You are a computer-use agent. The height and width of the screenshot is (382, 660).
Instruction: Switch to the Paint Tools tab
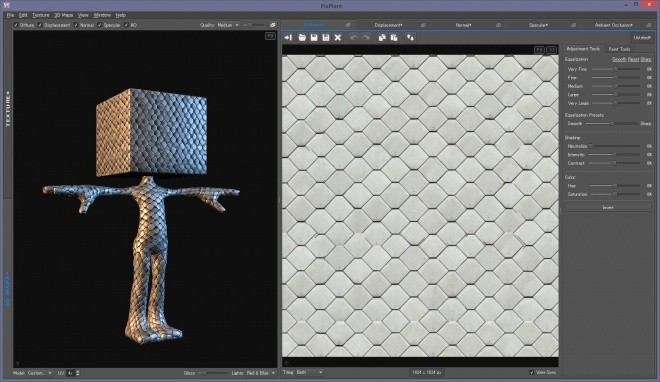(x=619, y=49)
